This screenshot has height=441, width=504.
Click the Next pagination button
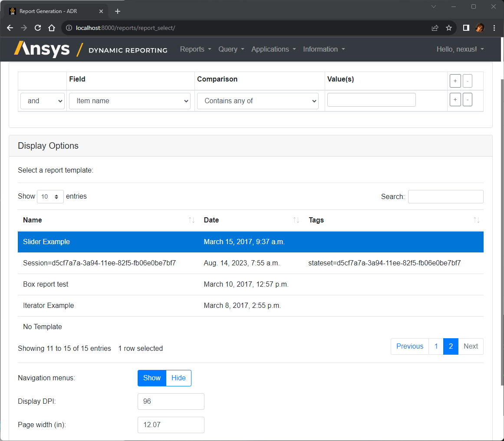(x=471, y=346)
